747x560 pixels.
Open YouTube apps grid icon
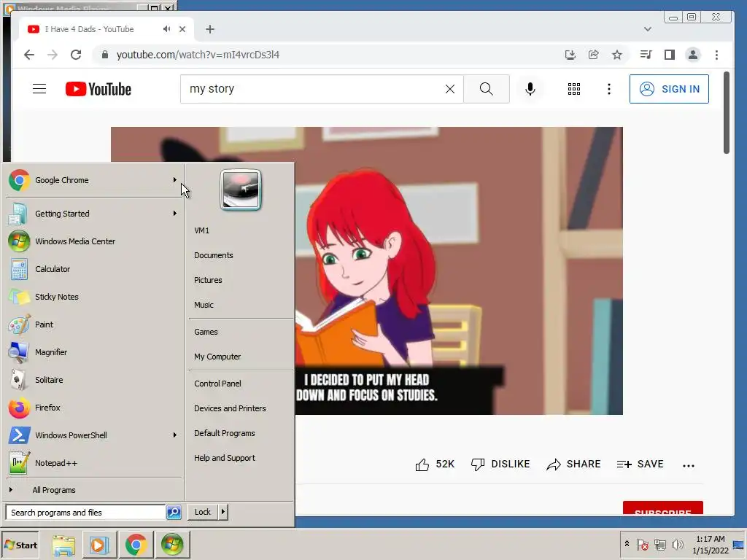coord(574,89)
